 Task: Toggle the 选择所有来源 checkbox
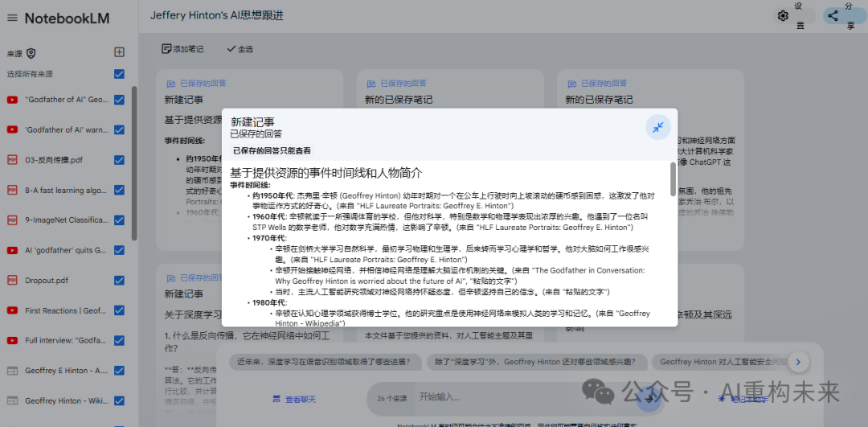pos(119,74)
